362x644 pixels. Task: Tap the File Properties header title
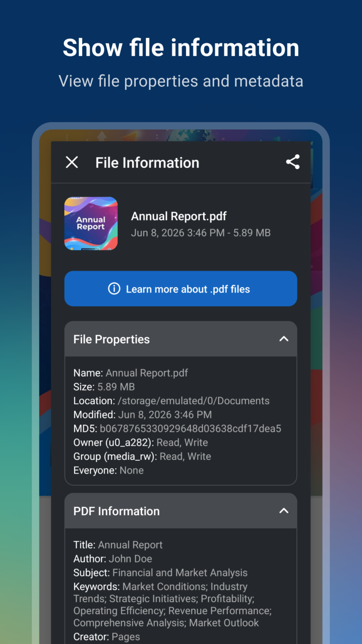(111, 339)
